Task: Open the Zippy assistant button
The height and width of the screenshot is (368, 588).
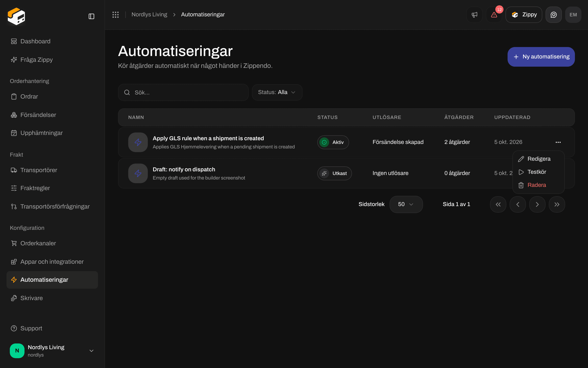Action: point(524,15)
